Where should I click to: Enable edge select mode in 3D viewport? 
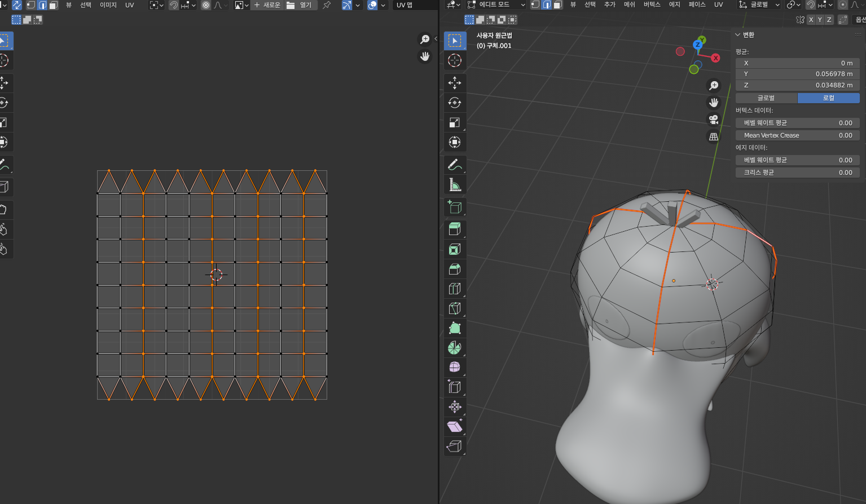[547, 5]
